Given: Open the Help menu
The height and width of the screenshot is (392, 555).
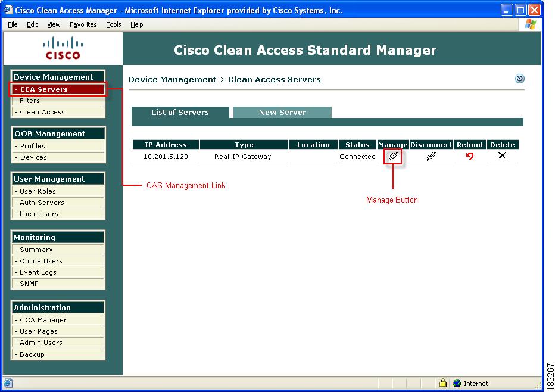Looking at the screenshot, I should pyautogui.click(x=136, y=24).
